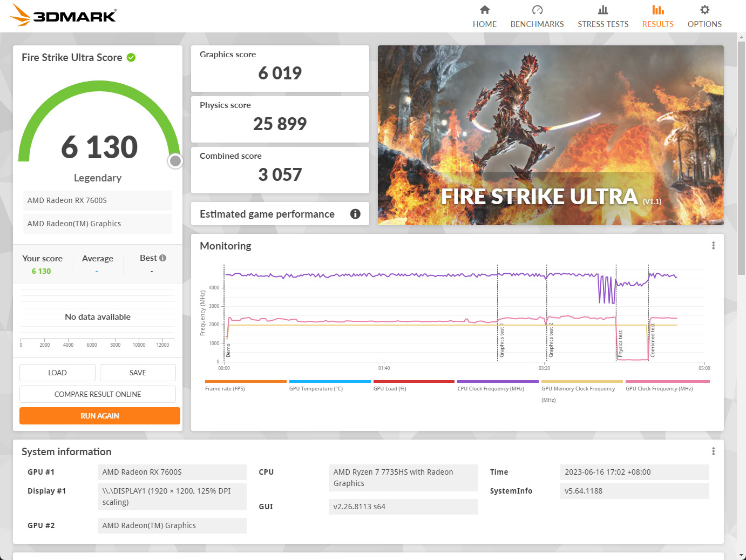The width and height of the screenshot is (746, 560).
Task: Click SystemInfo version v5.64.1188
Action: (x=634, y=491)
